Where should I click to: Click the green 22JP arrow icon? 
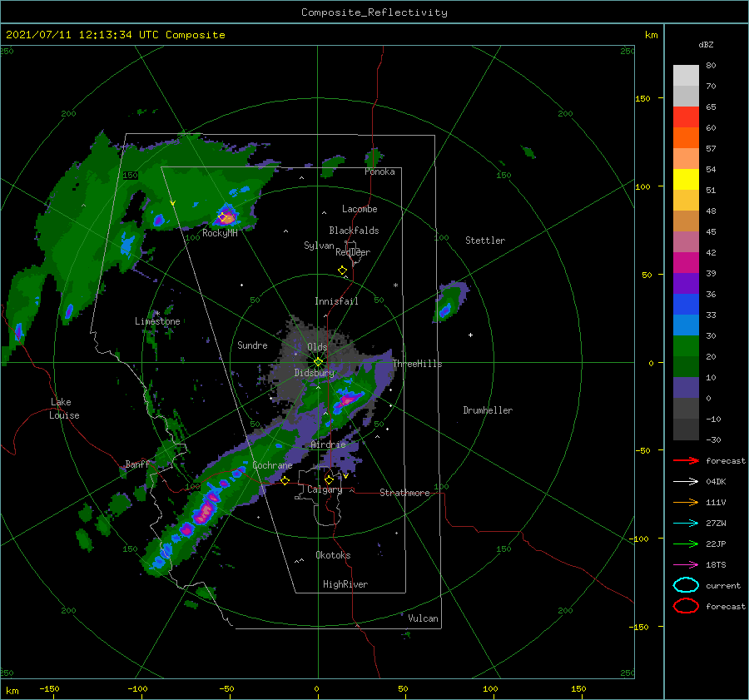(686, 544)
